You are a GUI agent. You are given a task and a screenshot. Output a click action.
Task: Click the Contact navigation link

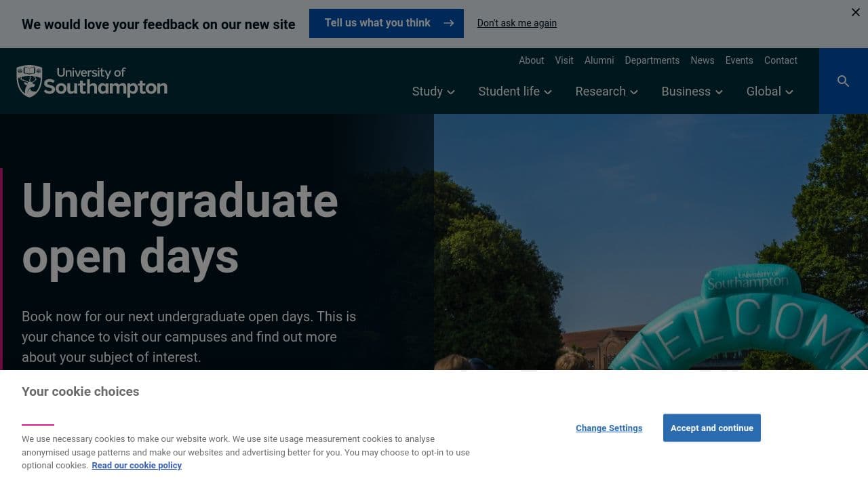click(781, 60)
